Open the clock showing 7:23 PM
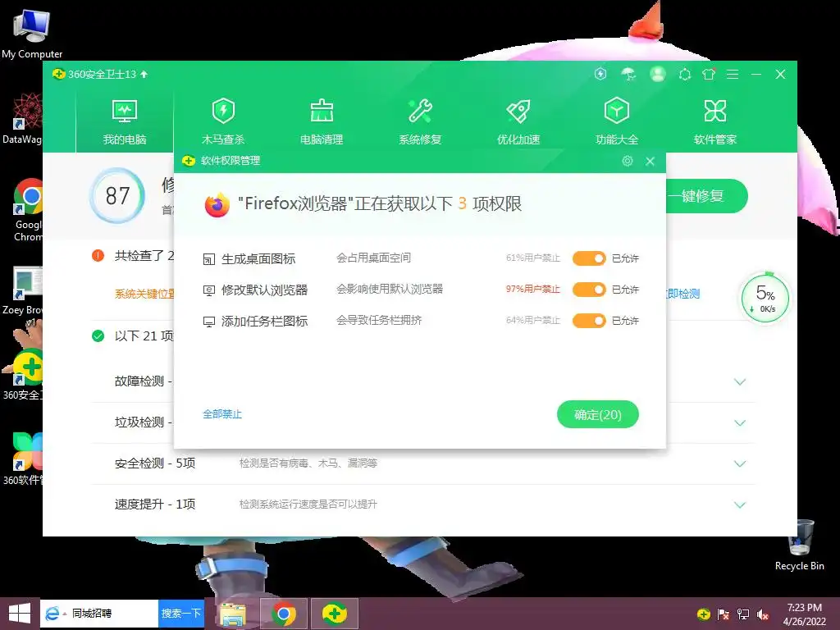This screenshot has height=630, width=840. point(804,614)
